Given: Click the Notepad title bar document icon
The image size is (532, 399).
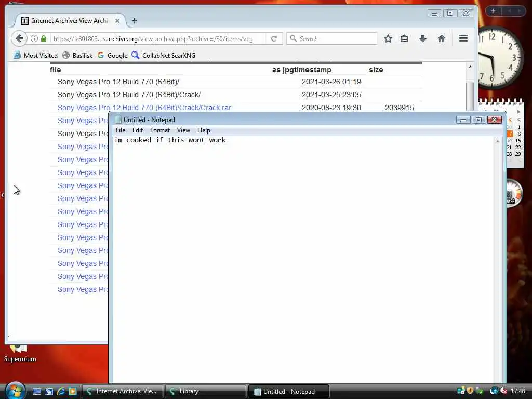Looking at the screenshot, I should click(118, 120).
